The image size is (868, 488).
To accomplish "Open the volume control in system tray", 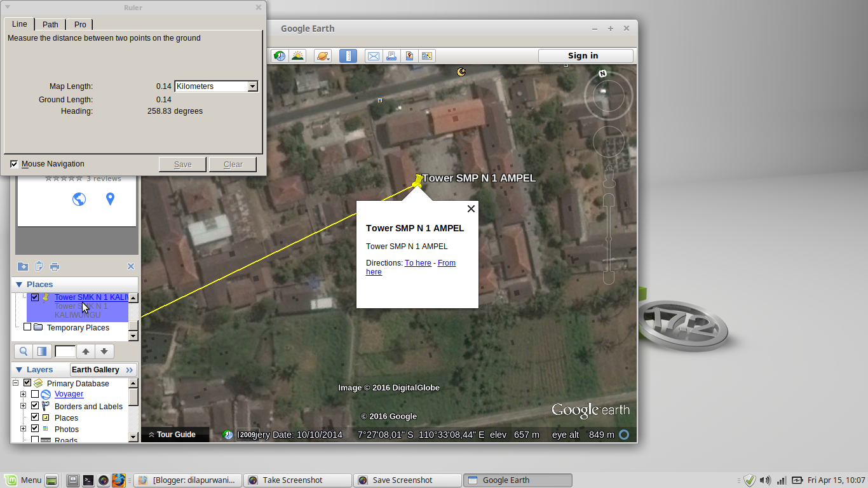I will point(766,480).
